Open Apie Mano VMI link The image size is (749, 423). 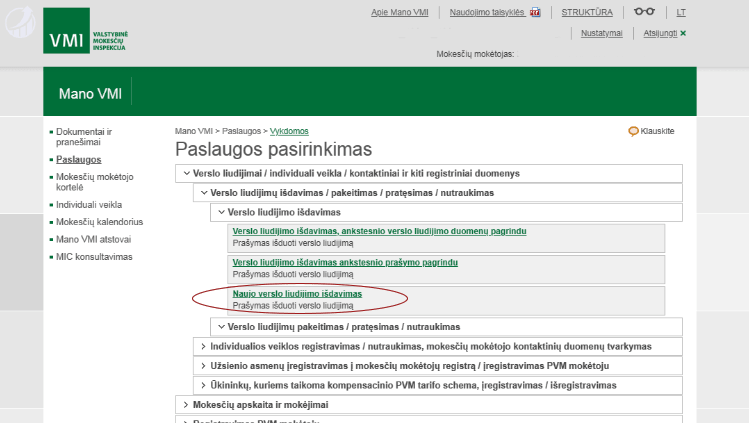[400, 12]
